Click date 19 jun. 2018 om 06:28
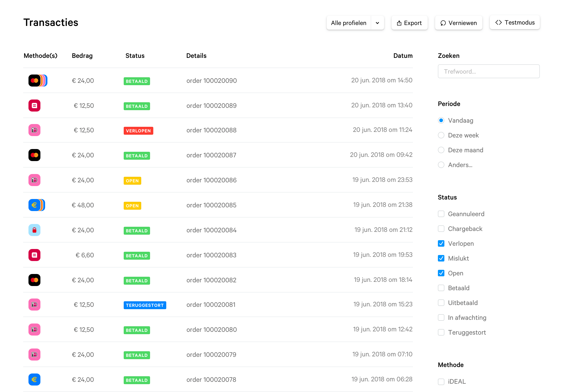 [382, 379]
